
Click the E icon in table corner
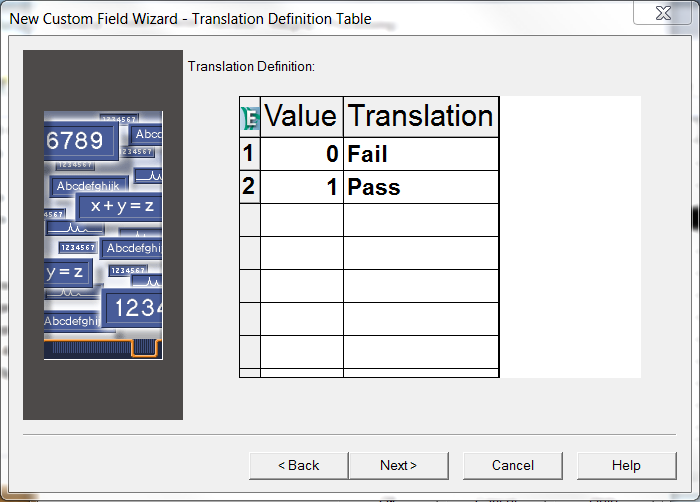pos(250,118)
